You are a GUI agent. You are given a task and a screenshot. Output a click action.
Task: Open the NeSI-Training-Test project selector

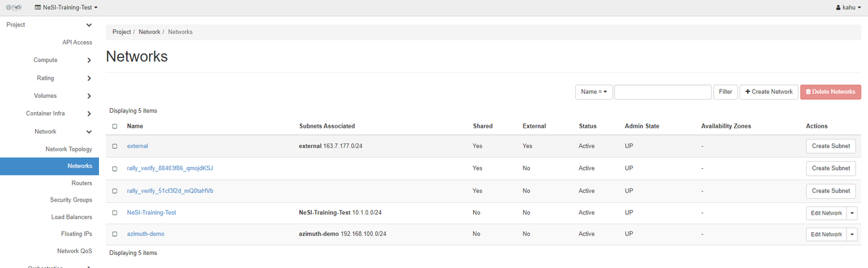(x=66, y=8)
